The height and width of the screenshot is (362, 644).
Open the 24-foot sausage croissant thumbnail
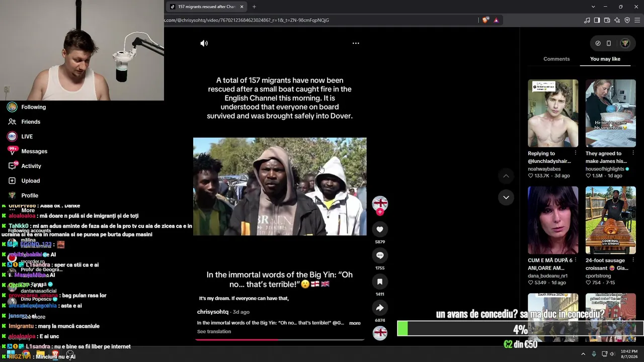pos(611,220)
